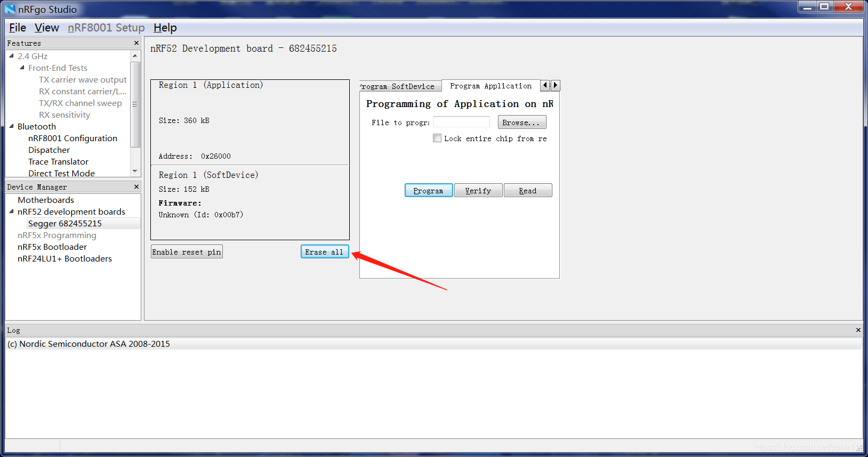The height and width of the screenshot is (457, 868).
Task: Collapse the 2.4 GHz tree node
Action: (12, 56)
